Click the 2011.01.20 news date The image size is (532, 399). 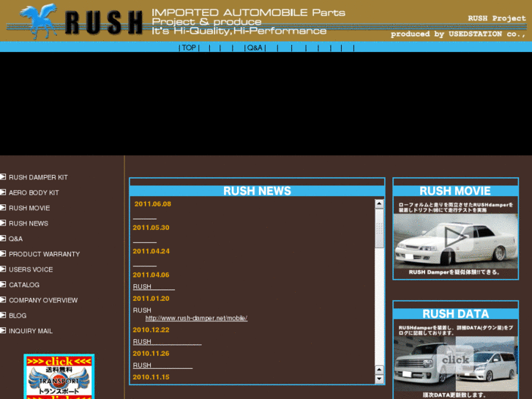(151, 299)
